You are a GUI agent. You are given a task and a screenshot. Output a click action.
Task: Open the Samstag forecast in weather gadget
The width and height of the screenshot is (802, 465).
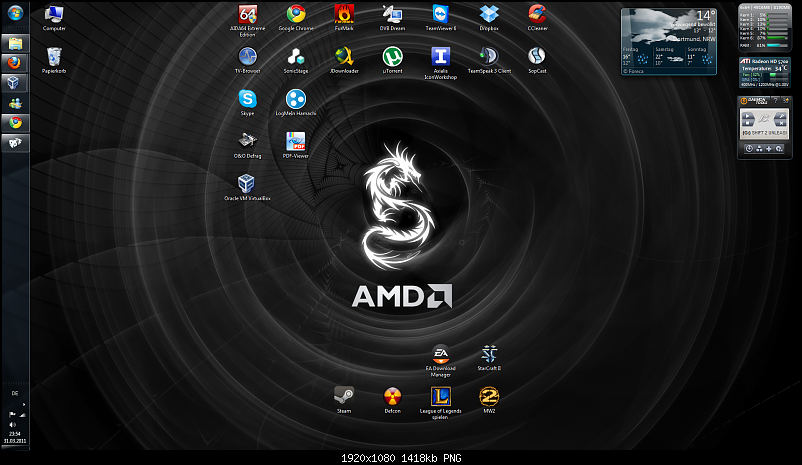click(669, 57)
